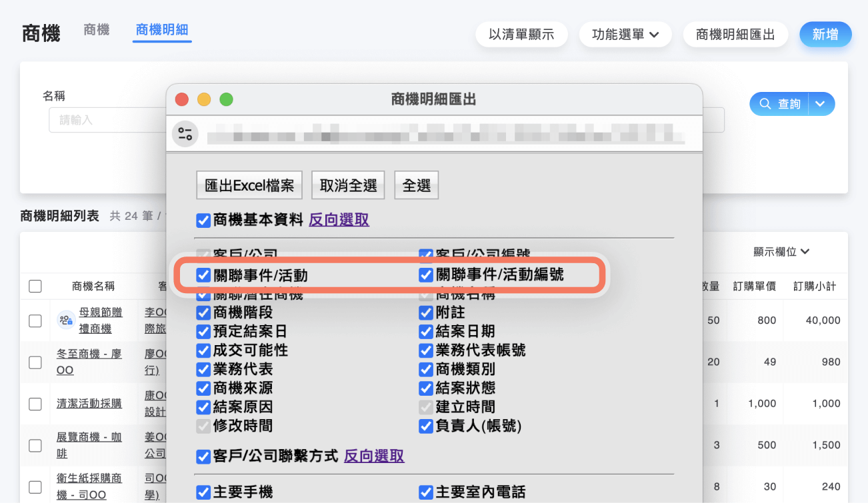
Task: Check the row checkbox for 母親節贈禮商機
Action: 35,320
